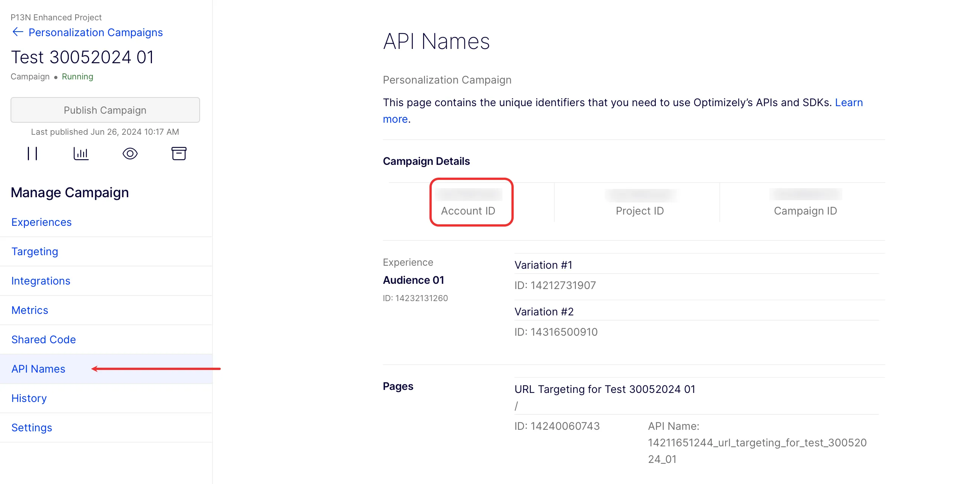Image resolution: width=980 pixels, height=484 pixels.
Task: Open the Targeting section
Action: [35, 251]
